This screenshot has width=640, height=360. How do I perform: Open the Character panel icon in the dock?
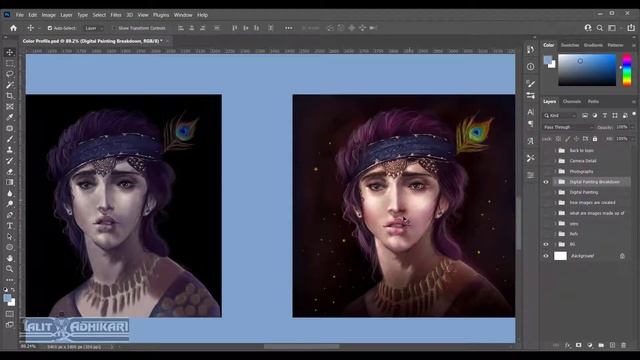click(x=530, y=111)
